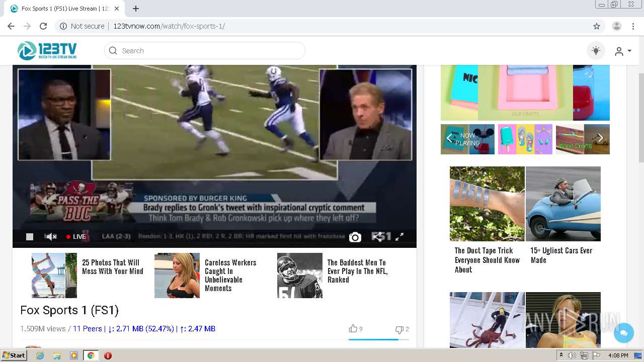The width and height of the screenshot is (644, 362).
Task: Take a snapshot with camera icon
Action: [x=355, y=237]
